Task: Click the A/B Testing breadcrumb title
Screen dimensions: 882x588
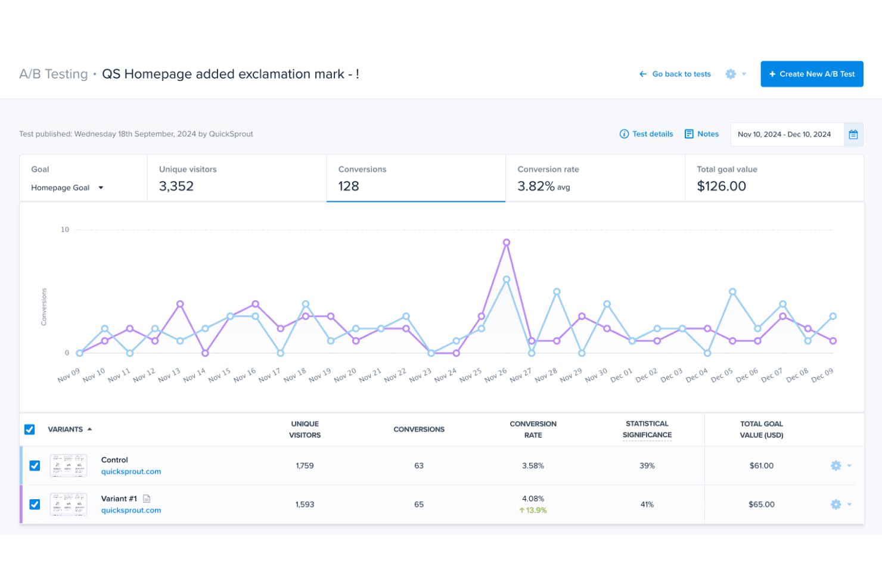Action: (x=54, y=74)
